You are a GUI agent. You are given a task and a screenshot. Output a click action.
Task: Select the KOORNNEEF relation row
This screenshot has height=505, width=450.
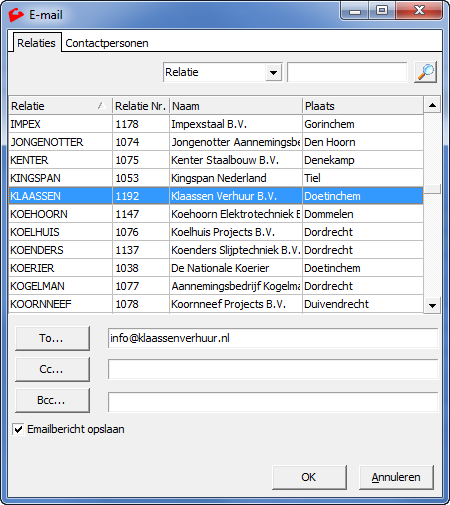click(216, 304)
